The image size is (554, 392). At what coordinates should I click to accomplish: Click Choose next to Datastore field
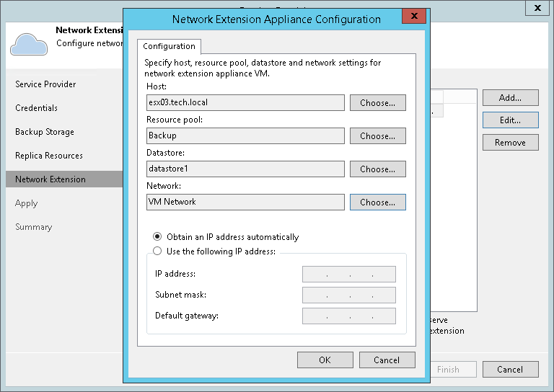click(x=377, y=169)
